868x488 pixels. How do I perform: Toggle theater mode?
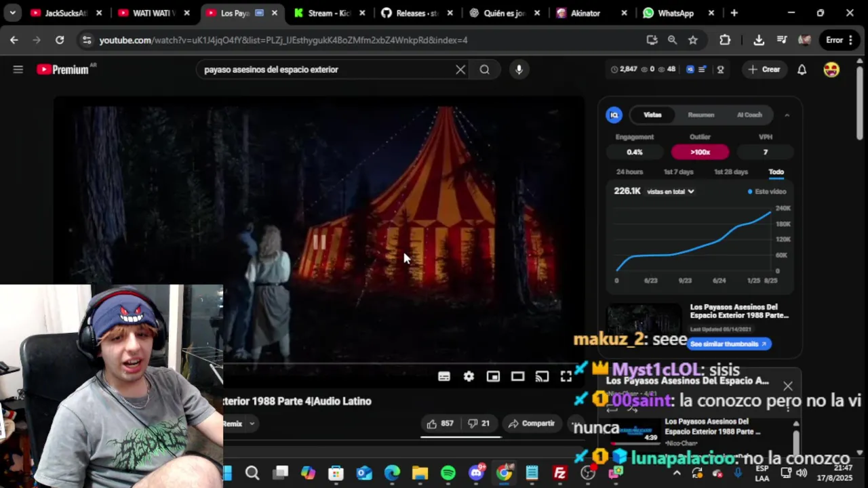click(517, 377)
